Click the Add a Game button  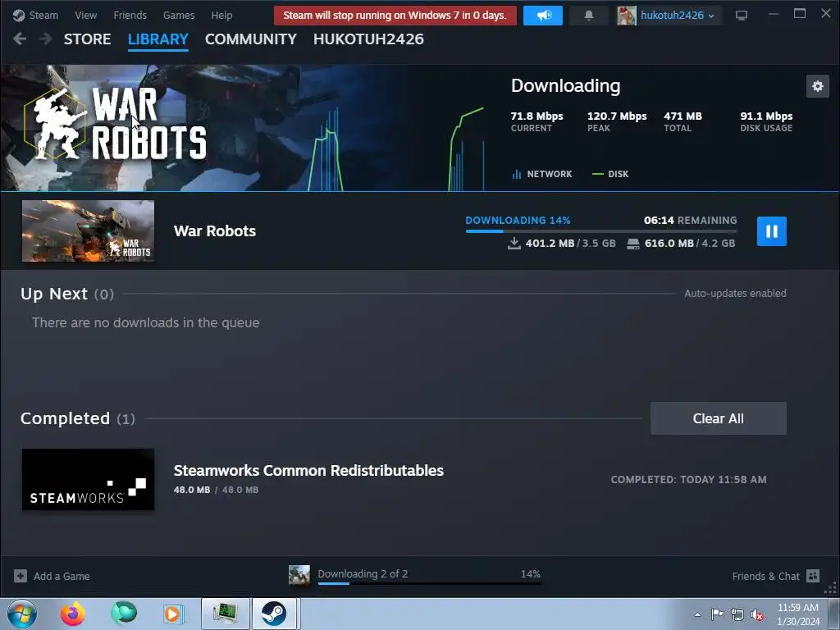52,576
